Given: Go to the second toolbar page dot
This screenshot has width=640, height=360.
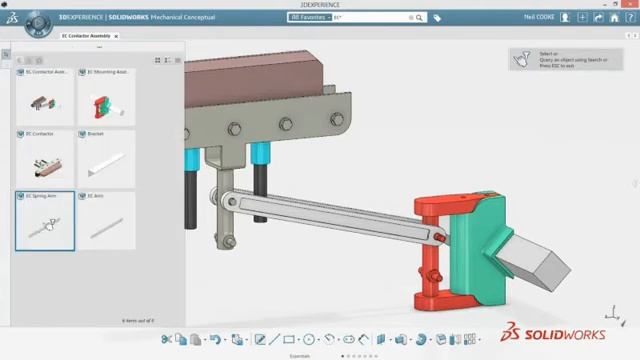Looking at the screenshot, I should (348, 356).
